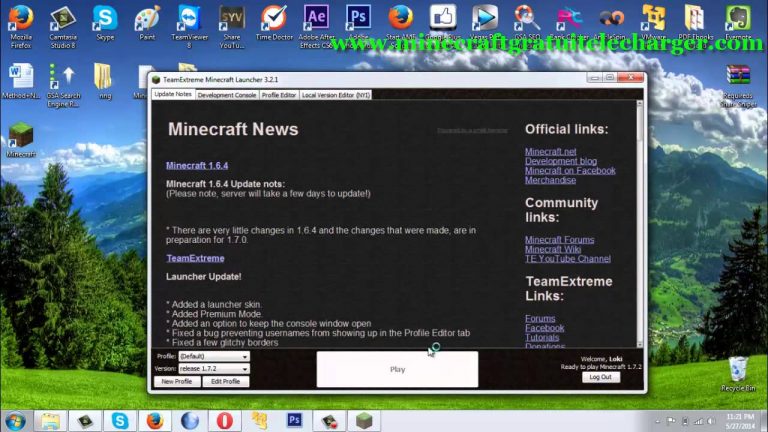
Task: Switch to Photoshop in taskbar
Action: coord(294,421)
